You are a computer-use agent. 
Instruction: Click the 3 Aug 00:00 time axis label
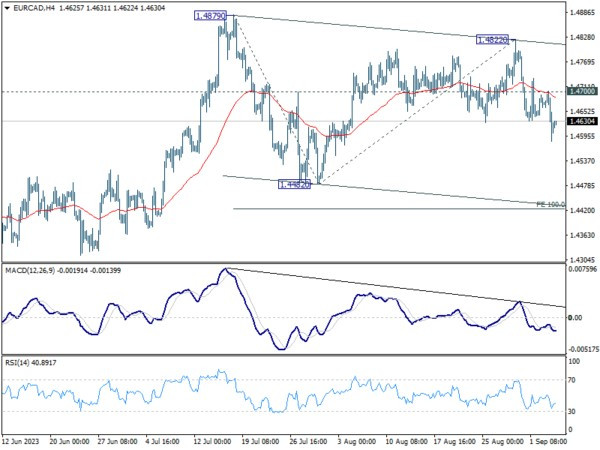click(x=357, y=441)
